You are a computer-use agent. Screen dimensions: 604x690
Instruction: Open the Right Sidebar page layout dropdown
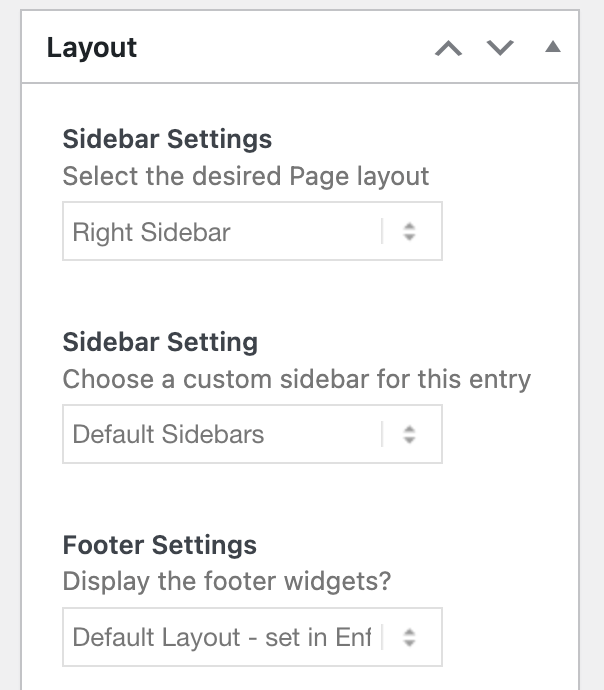click(x=252, y=232)
